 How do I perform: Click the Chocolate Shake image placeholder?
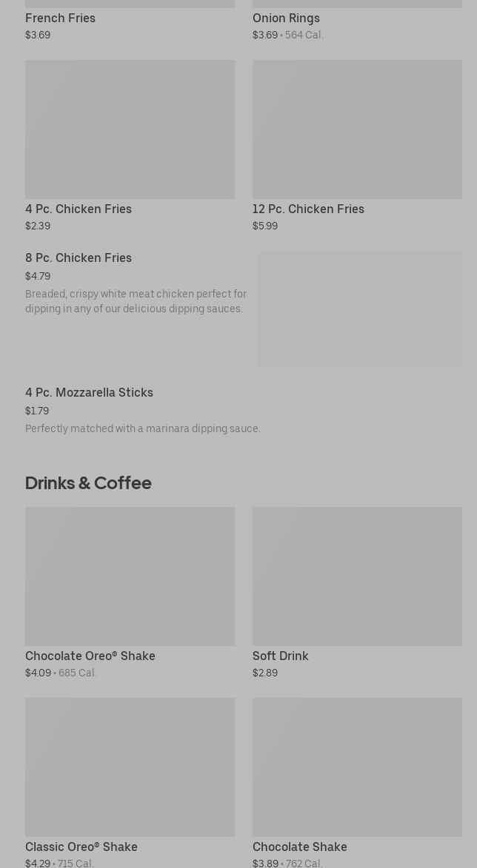pos(357,767)
